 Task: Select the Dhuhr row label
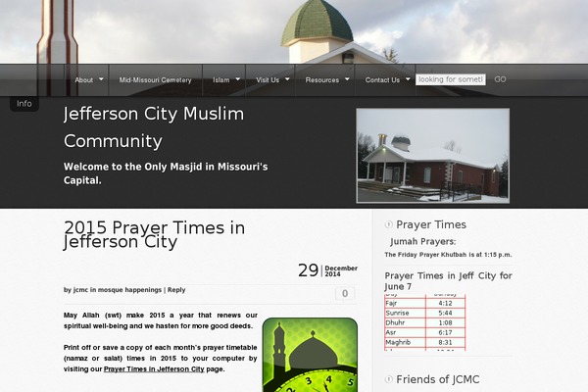pyautogui.click(x=395, y=322)
